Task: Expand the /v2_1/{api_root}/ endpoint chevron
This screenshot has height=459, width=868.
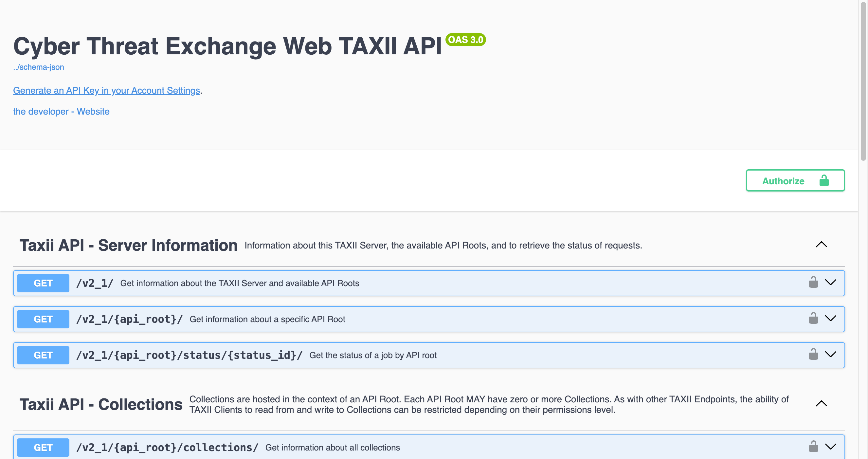Action: click(x=831, y=319)
